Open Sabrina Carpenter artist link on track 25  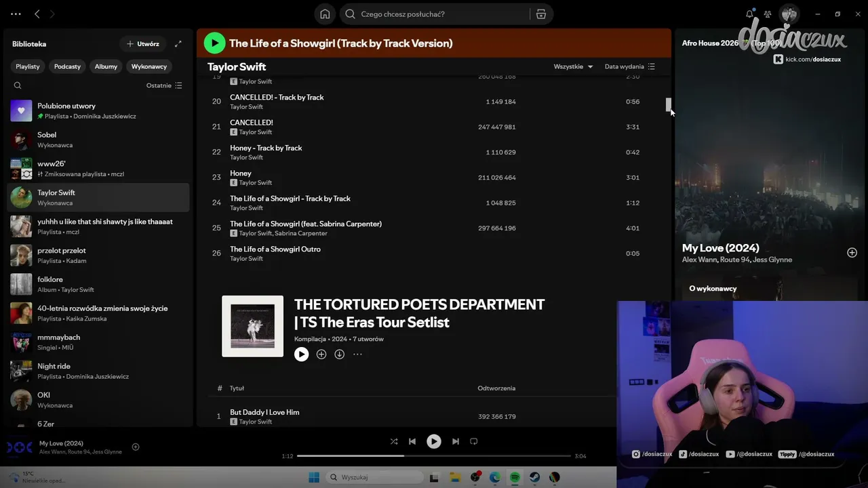[x=301, y=233]
